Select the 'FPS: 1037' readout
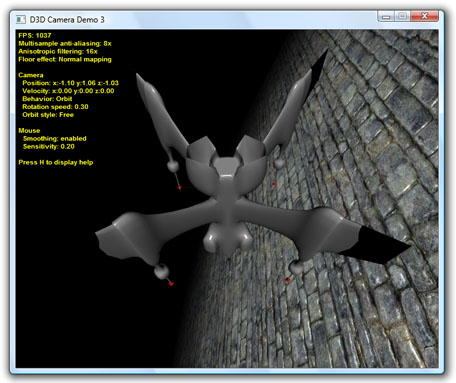The width and height of the screenshot is (456, 383). (x=35, y=35)
